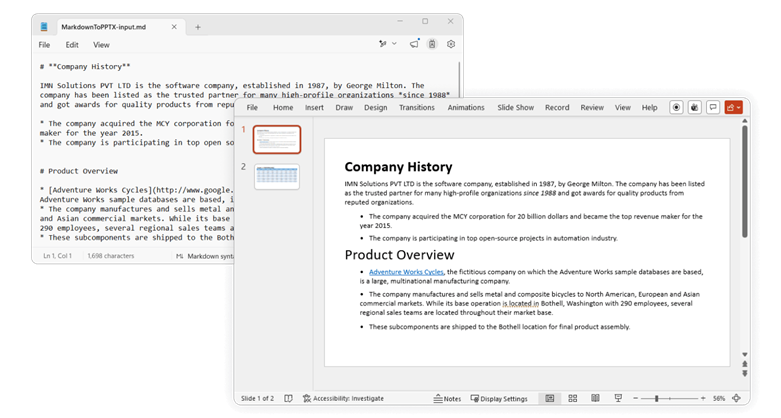This screenshot has height=418, width=781.
Task: Open the Comments pane icon in PowerPoint
Action: point(713,108)
